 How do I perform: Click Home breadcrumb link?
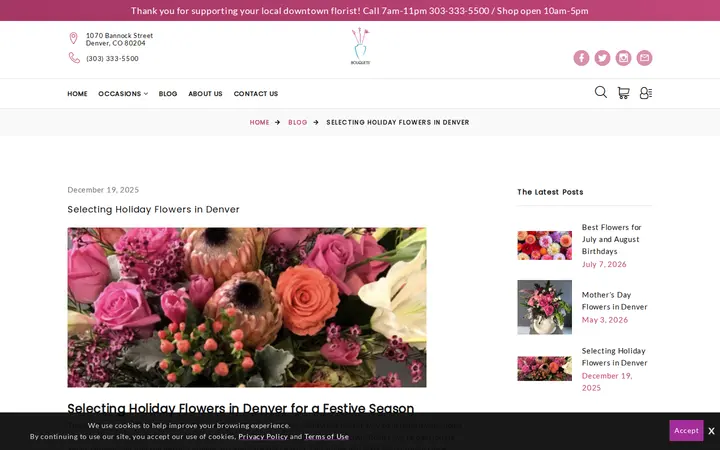point(259,123)
